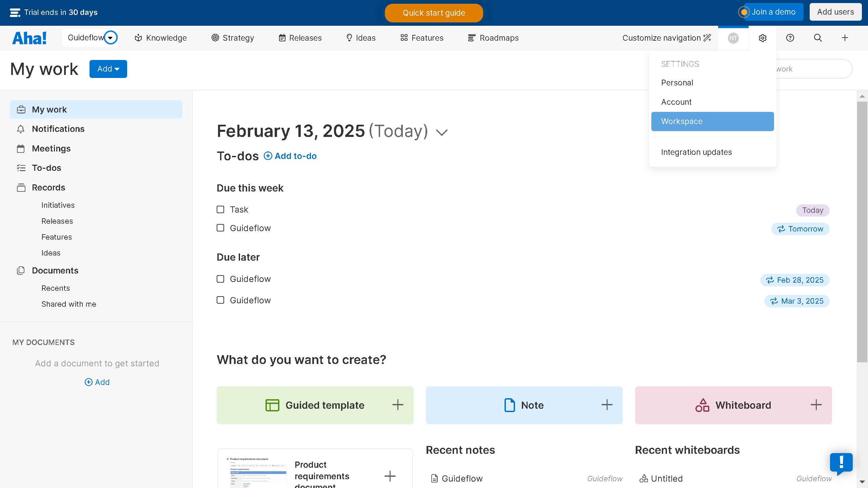This screenshot has height=488, width=868.
Task: Check the Guideflow to-do due tomorrow
Action: (220, 228)
